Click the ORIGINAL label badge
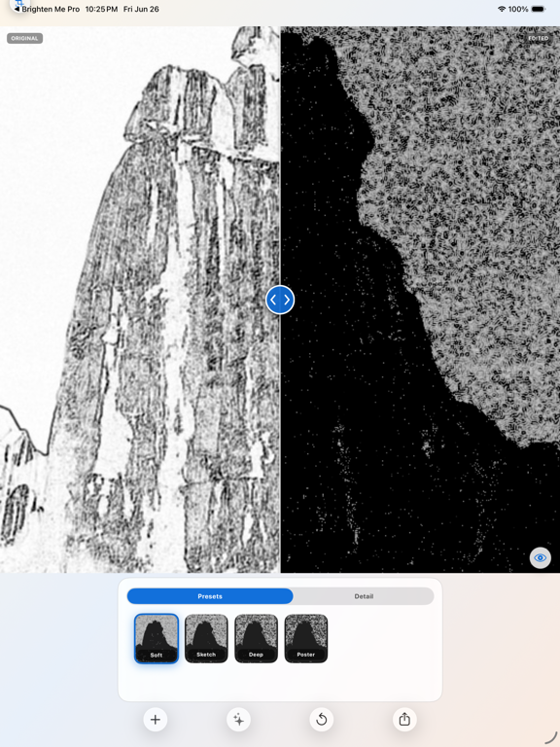This screenshot has width=560, height=747. [24, 38]
